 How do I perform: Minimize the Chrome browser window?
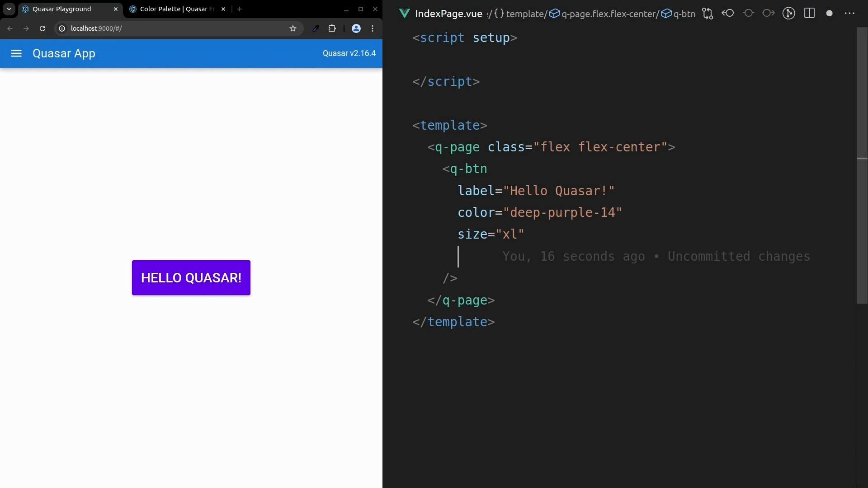(346, 9)
